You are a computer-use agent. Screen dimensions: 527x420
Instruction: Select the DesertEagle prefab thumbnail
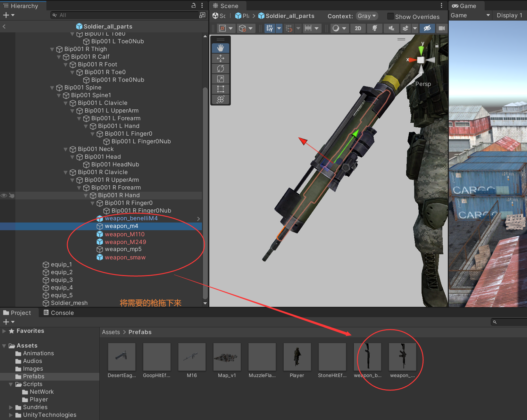tap(122, 357)
